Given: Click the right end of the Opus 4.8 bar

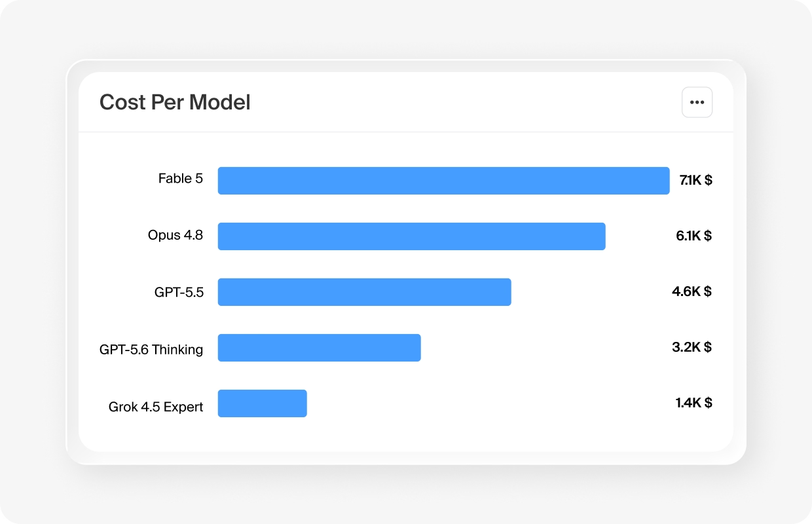Looking at the screenshot, I should [600, 236].
